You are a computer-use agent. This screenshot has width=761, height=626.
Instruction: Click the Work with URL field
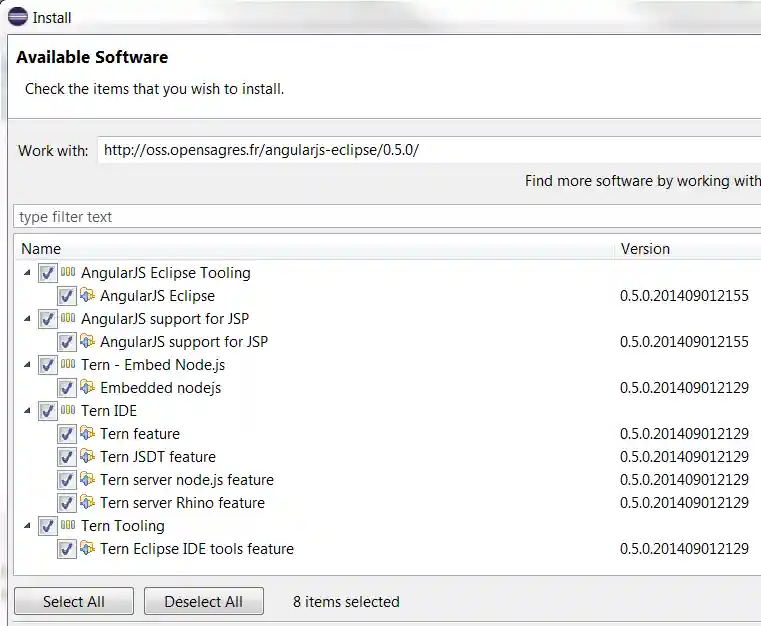[x=430, y=150]
